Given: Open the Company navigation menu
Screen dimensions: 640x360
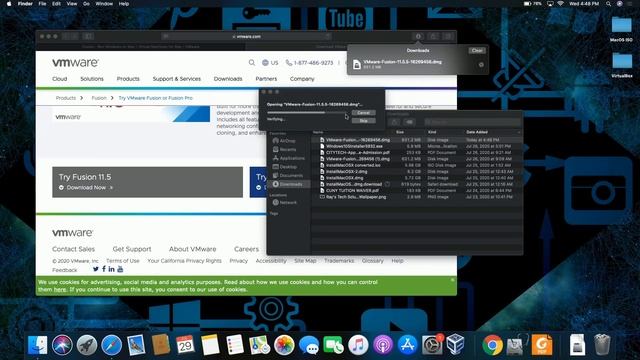Looking at the screenshot, I should coord(302,79).
